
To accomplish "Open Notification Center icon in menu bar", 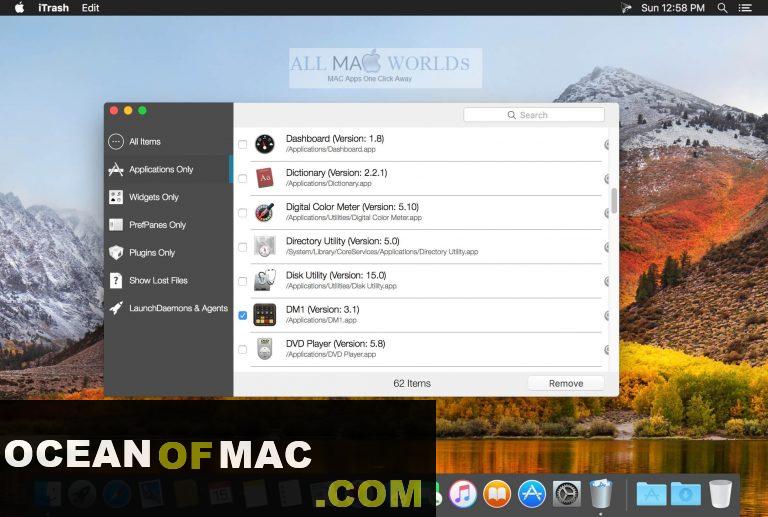I will [745, 8].
